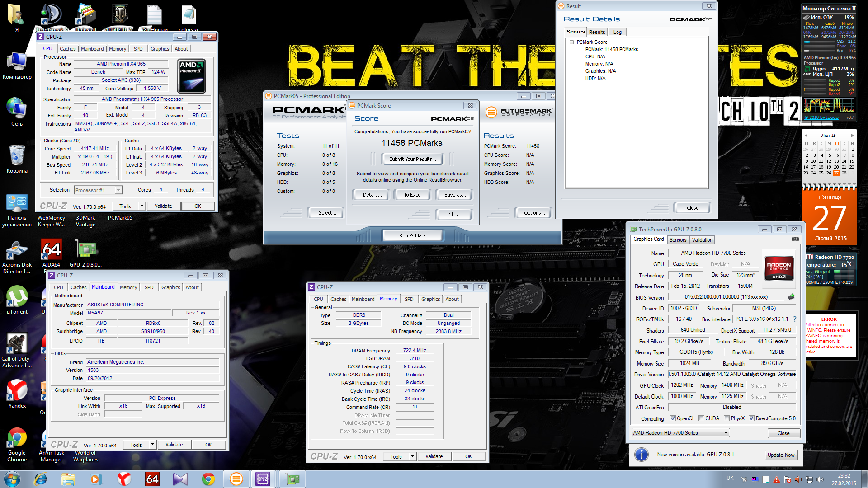Click the To Excel button
The height and width of the screenshot is (488, 868).
pos(412,195)
